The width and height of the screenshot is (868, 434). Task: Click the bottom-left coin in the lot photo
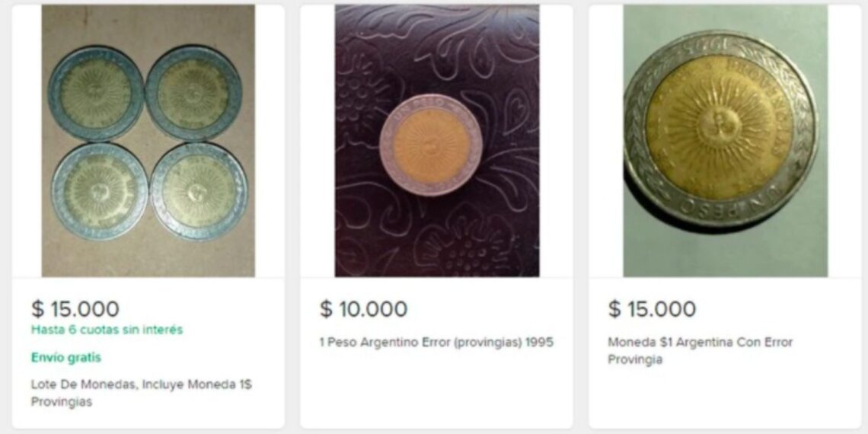click(100, 191)
